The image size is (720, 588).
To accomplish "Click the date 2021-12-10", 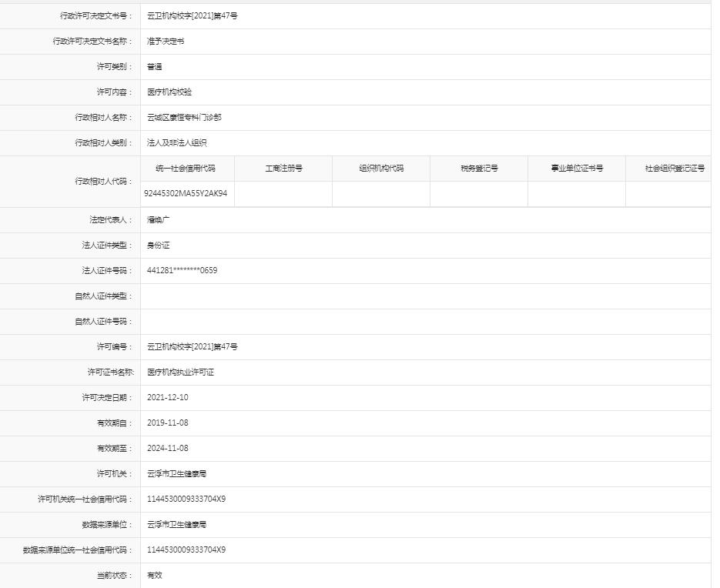I will [x=168, y=397].
